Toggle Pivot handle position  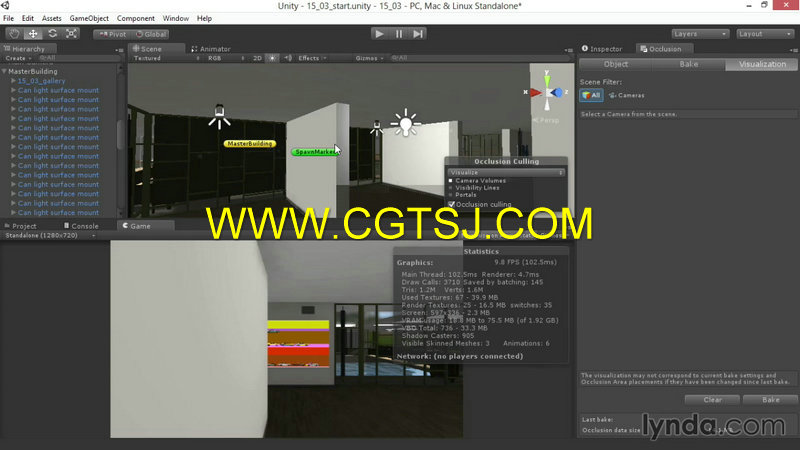112,34
